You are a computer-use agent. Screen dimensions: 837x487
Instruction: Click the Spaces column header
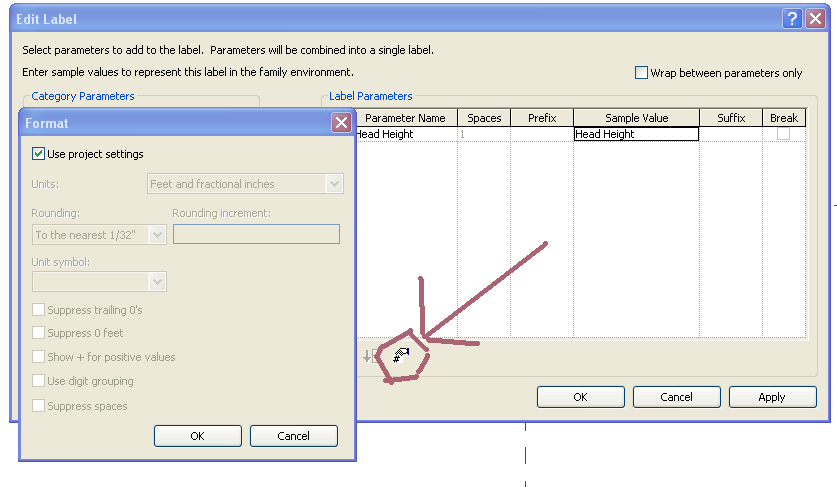(x=484, y=118)
